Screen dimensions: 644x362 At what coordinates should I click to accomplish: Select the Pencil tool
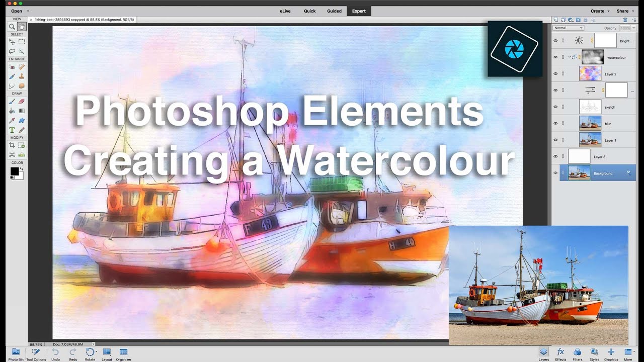pyautogui.click(x=22, y=130)
